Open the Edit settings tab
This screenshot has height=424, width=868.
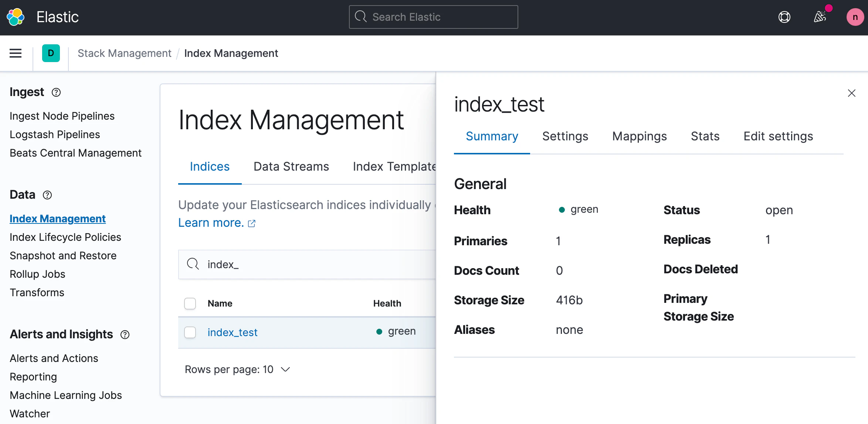pos(778,136)
